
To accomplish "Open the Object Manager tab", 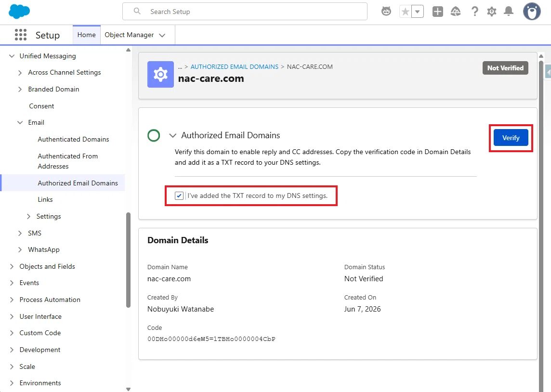I will [x=135, y=35].
